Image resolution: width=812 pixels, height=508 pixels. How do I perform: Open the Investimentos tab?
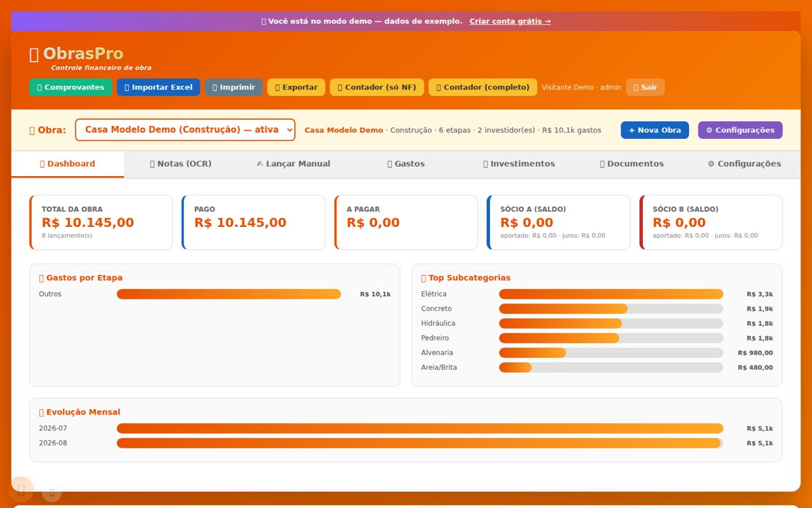point(519,164)
